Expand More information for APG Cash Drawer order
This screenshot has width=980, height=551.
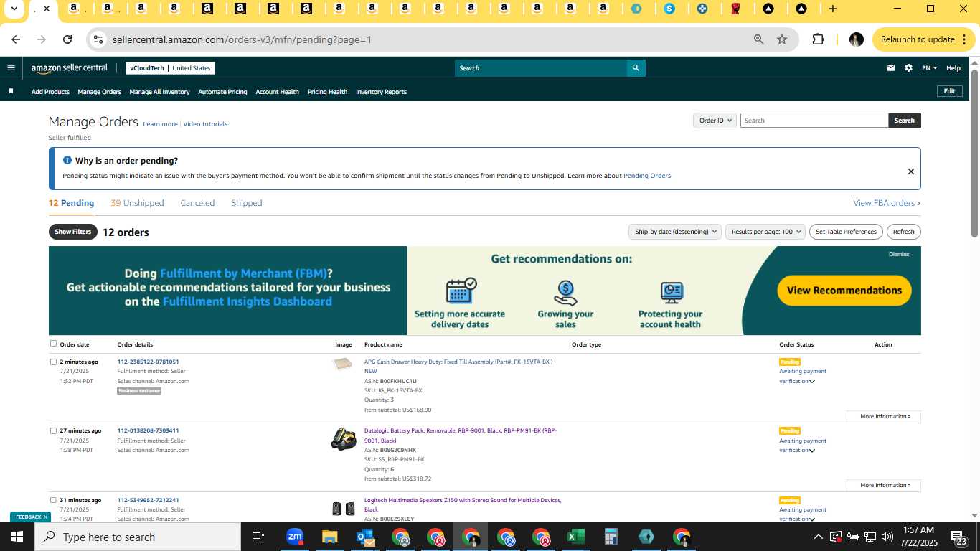[884, 416]
